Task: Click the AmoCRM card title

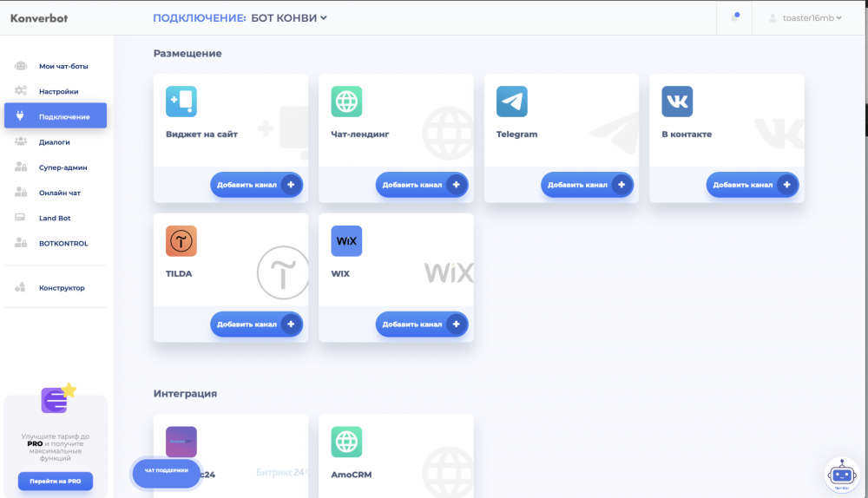Action: point(351,475)
